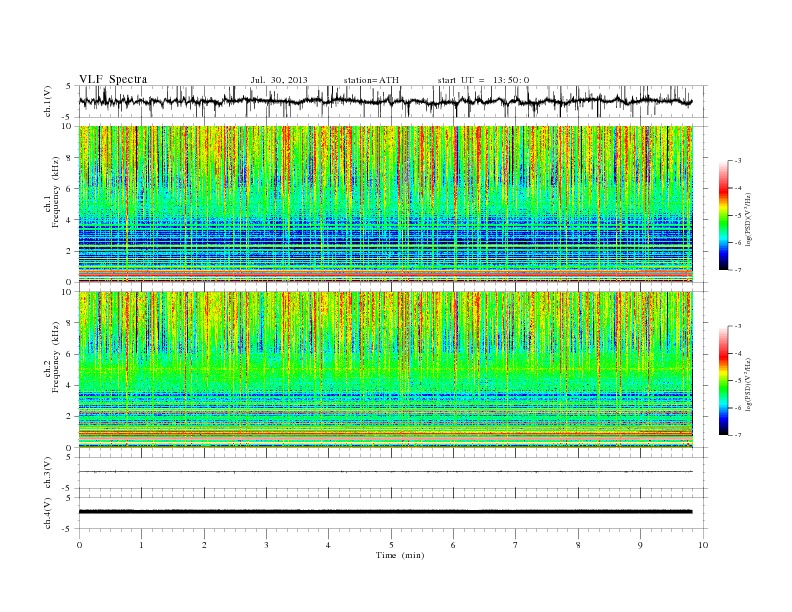The height and width of the screenshot is (612, 792).
Task: Click the "10" tick on the Time axis
Action: (x=703, y=545)
